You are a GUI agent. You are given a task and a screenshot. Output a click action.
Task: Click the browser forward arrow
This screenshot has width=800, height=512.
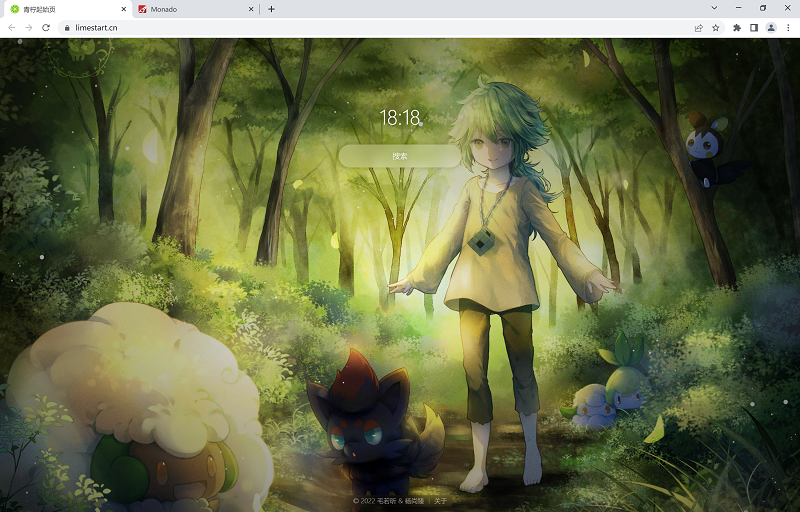click(x=28, y=28)
